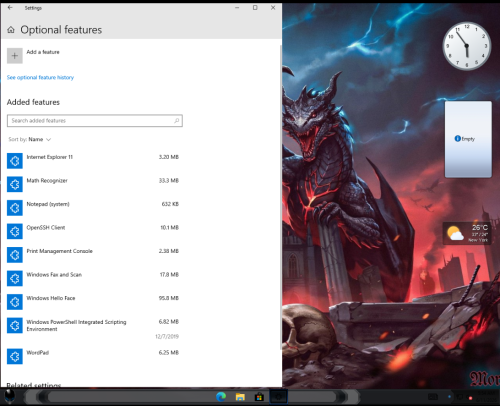500x406 pixels.
Task: Go back with the Settings back arrow
Action: (x=10, y=7)
